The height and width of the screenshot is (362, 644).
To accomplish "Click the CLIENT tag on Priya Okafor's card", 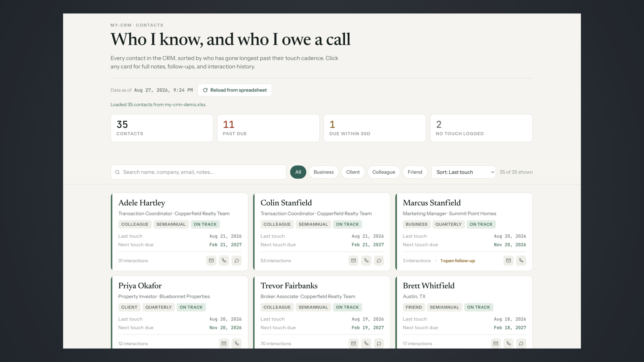I will click(x=129, y=307).
